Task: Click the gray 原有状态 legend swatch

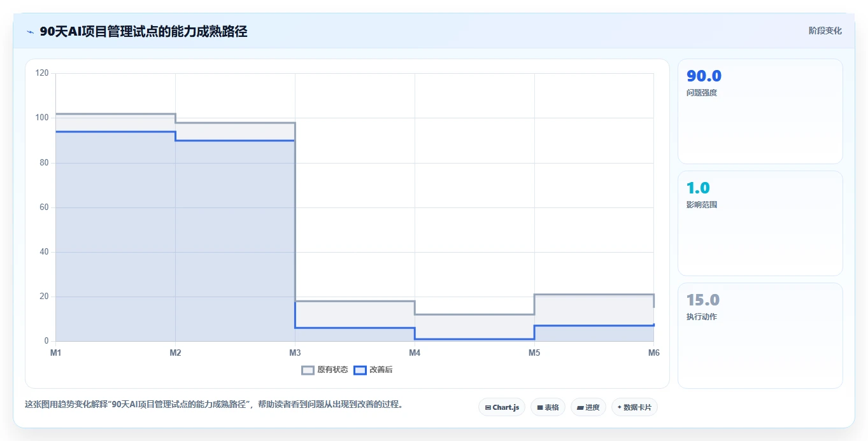Action: click(x=308, y=370)
